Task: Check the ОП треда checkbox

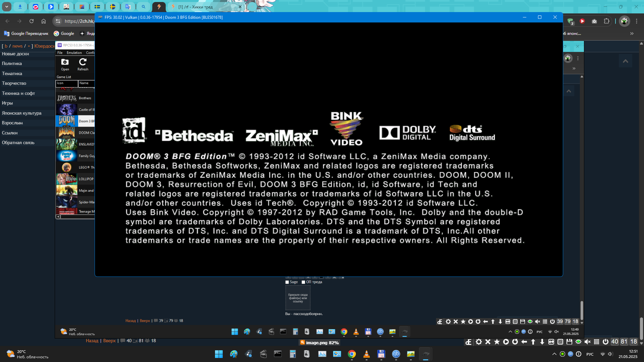Action: (303, 282)
